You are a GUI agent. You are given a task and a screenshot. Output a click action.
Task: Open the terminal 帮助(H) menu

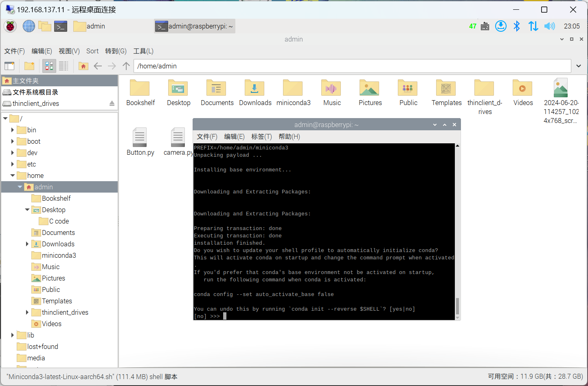click(x=289, y=136)
